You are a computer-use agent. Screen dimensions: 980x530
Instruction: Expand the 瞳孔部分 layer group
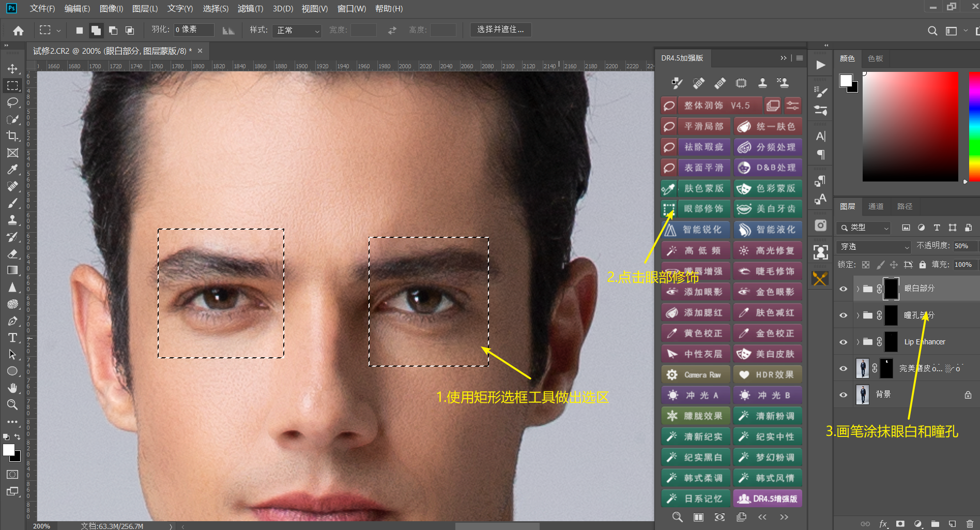857,315
